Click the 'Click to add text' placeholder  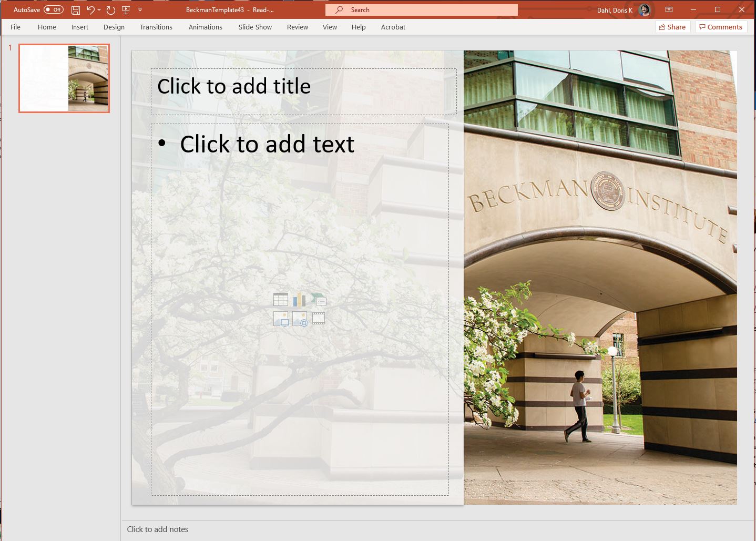point(267,144)
